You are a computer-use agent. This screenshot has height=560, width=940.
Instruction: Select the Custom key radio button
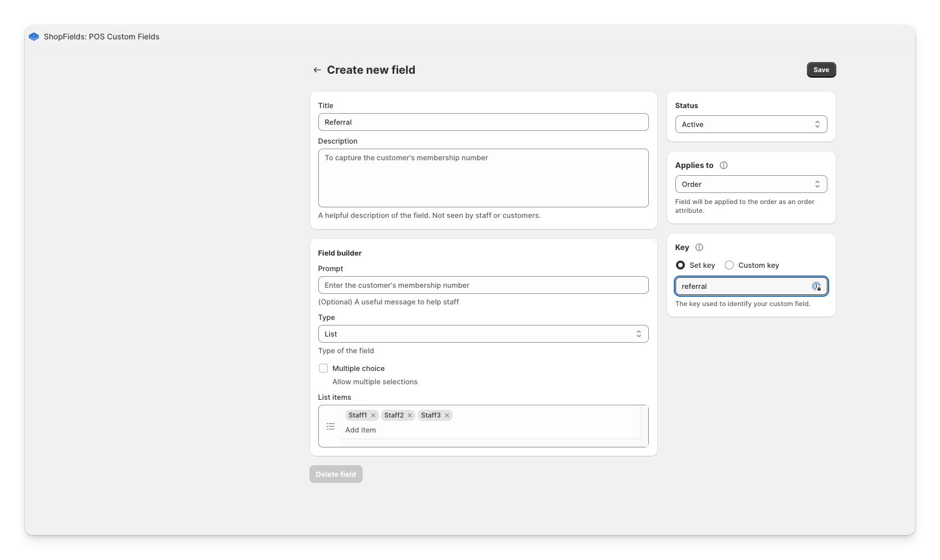[729, 265]
